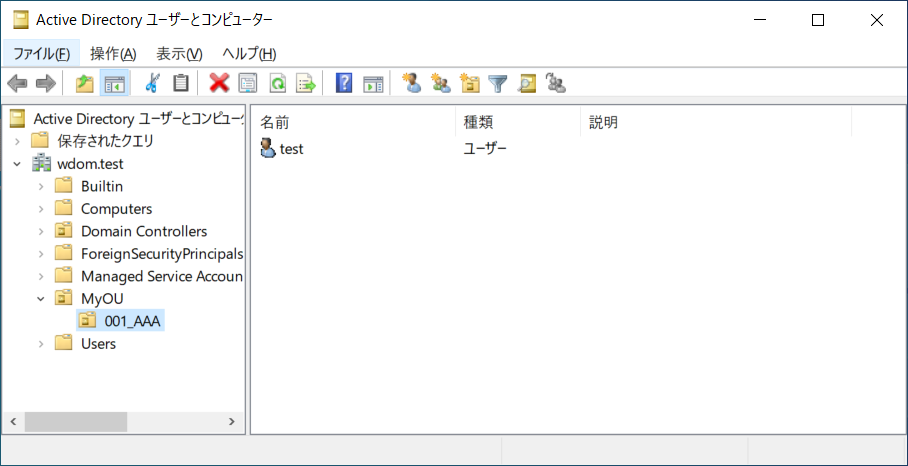The image size is (908, 466).
Task: Minimize the Active Directory window
Action: coord(759,20)
